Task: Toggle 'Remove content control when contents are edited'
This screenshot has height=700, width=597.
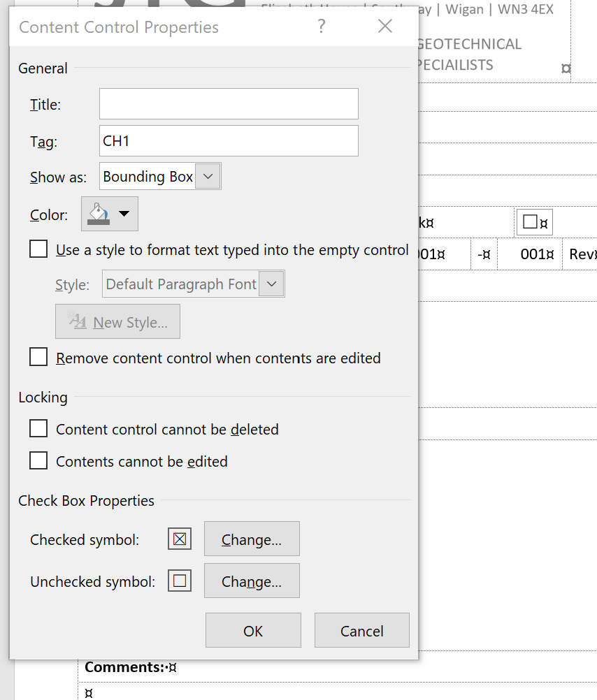Action: click(x=38, y=358)
